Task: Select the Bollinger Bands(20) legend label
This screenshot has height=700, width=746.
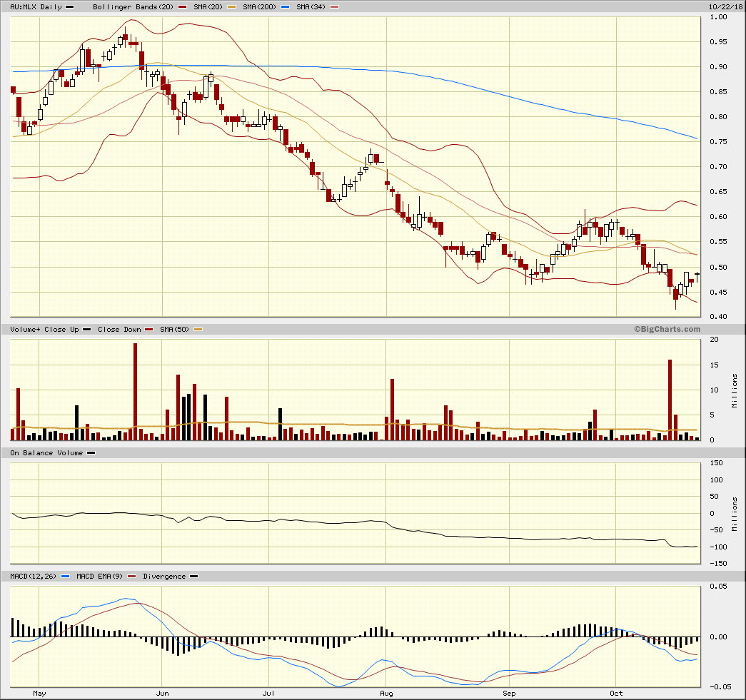Action: (x=133, y=7)
